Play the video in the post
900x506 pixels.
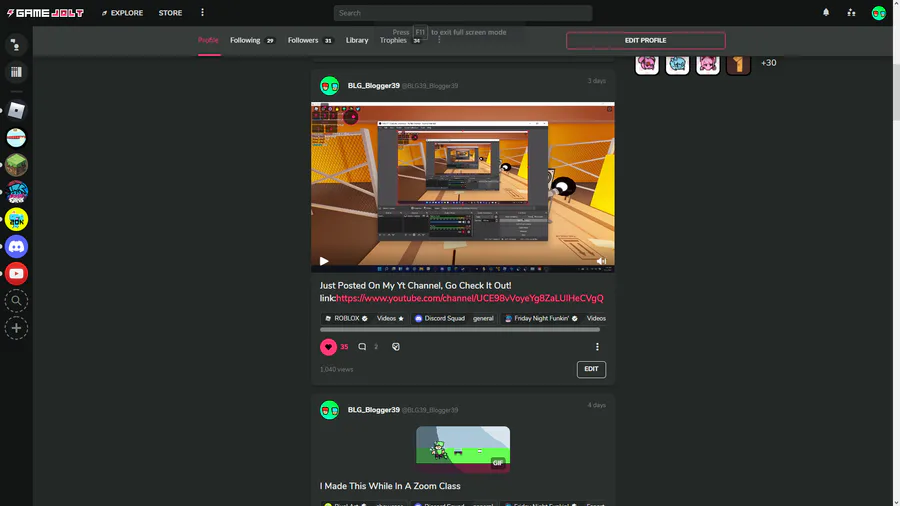[x=324, y=261]
